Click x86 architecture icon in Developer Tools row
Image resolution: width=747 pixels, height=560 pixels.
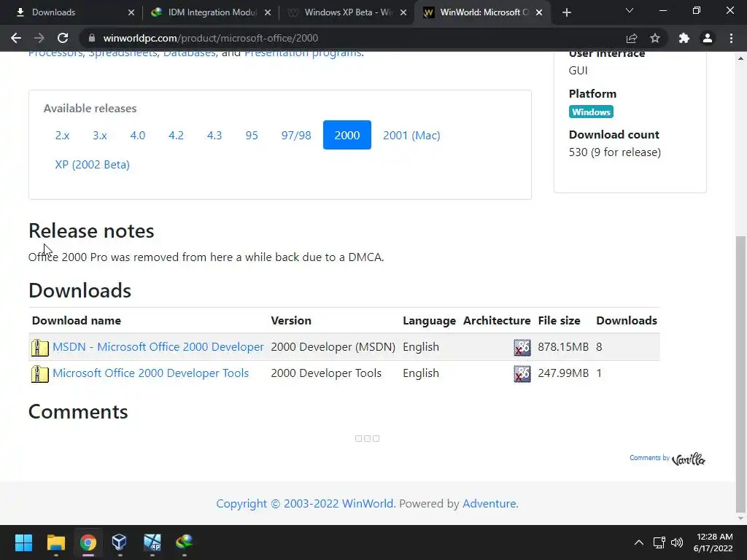522,373
